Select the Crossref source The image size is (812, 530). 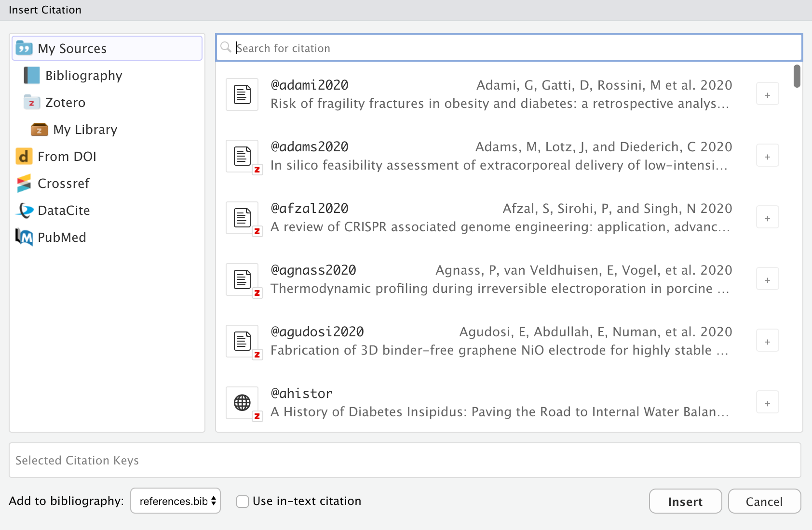pyautogui.click(x=63, y=183)
